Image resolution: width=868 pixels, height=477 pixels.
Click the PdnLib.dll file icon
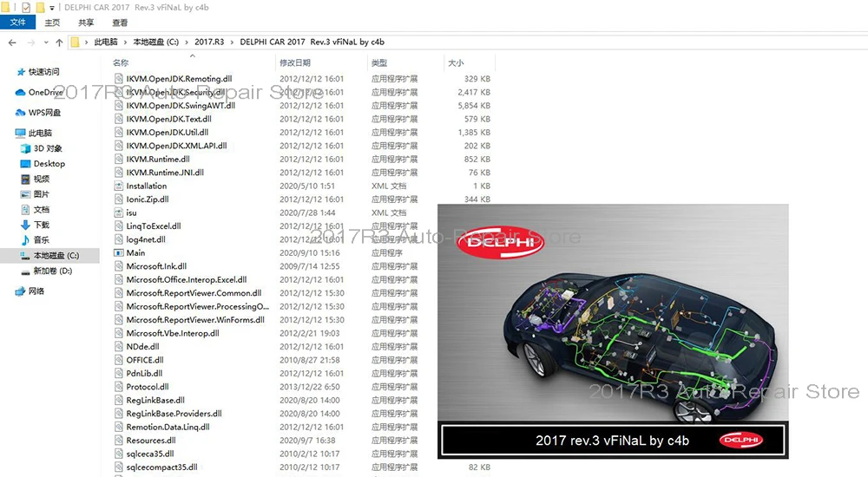(x=118, y=373)
